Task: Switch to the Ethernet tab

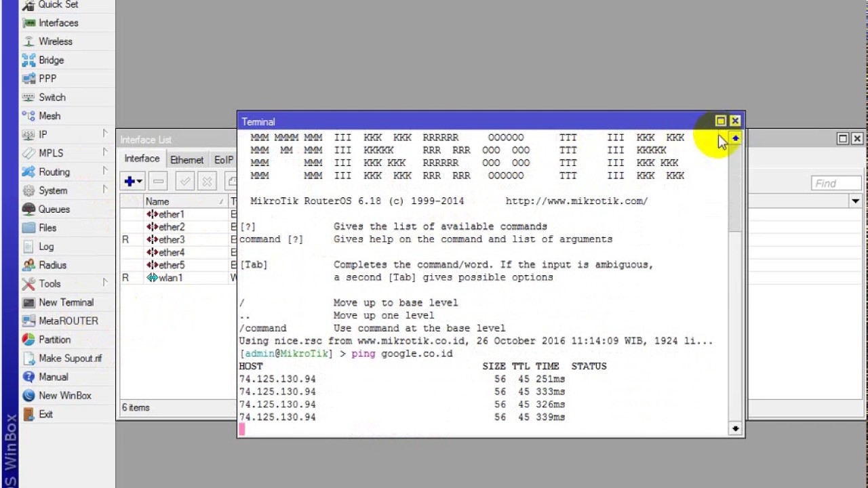Action: click(x=186, y=160)
